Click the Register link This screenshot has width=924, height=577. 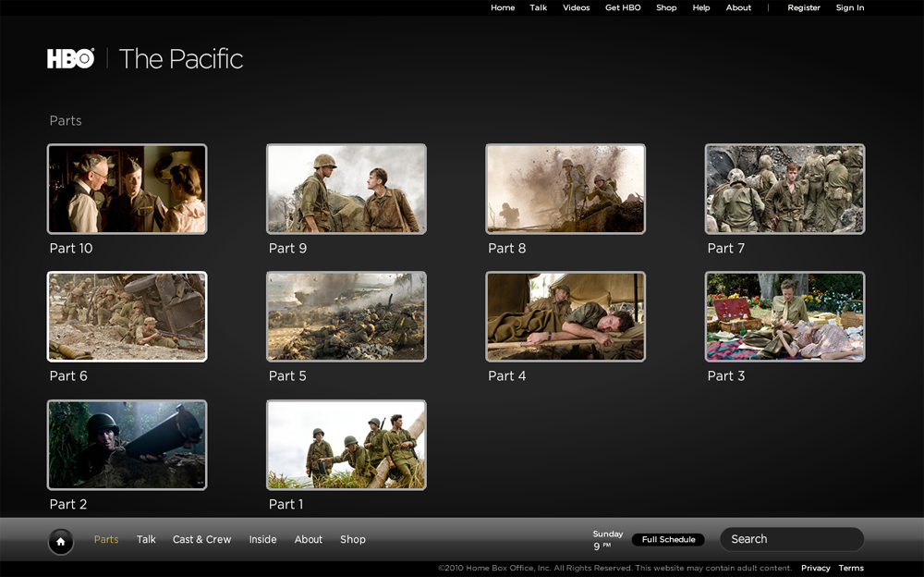coord(804,7)
